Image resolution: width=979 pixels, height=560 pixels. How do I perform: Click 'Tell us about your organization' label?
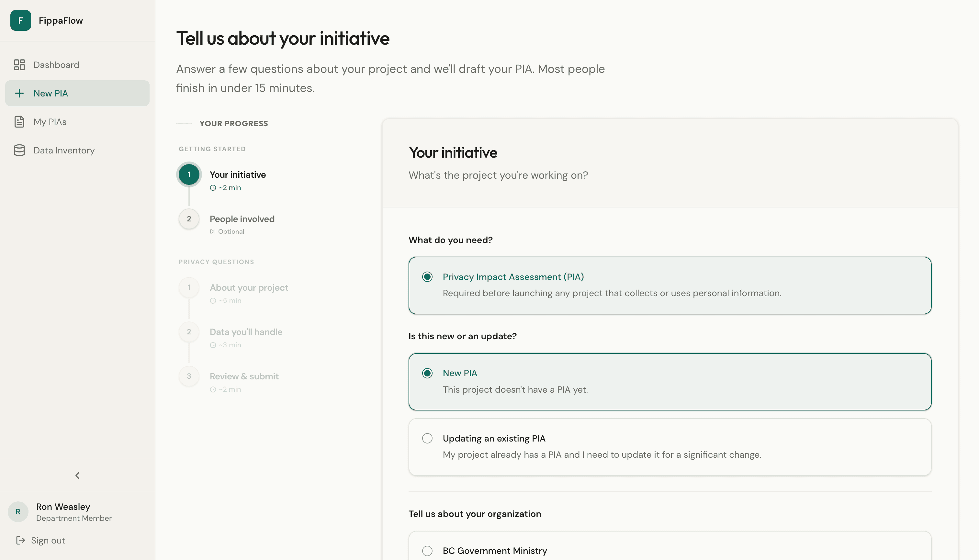pyautogui.click(x=475, y=514)
